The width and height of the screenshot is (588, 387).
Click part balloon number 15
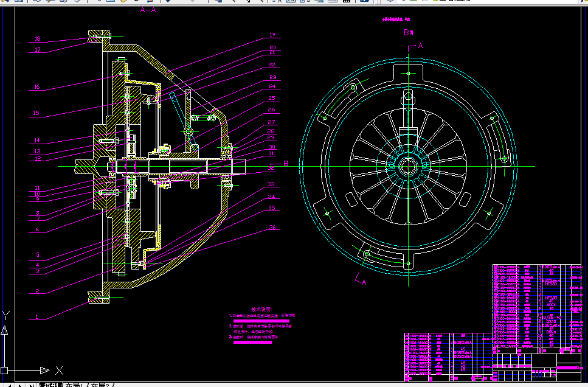click(x=36, y=113)
